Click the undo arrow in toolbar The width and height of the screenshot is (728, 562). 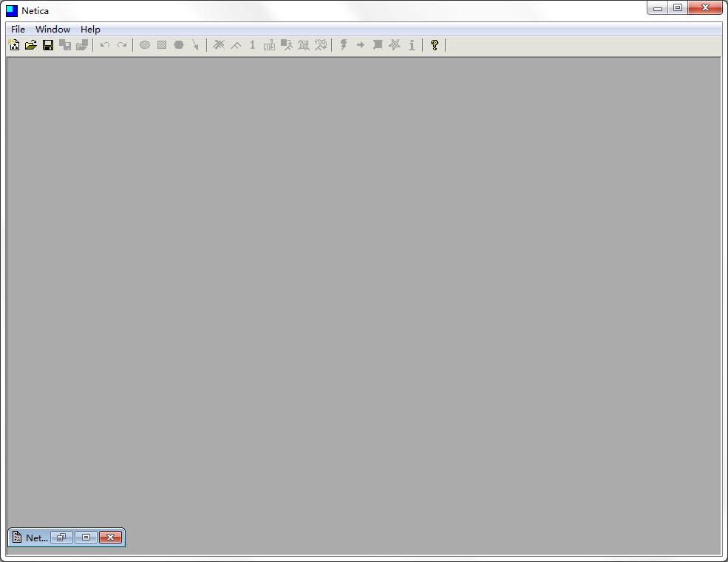click(x=105, y=45)
